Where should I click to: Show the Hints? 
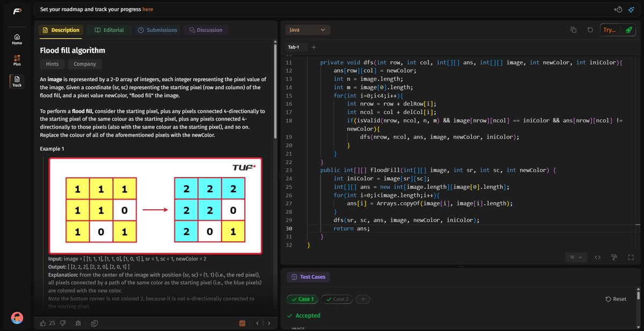pos(52,64)
